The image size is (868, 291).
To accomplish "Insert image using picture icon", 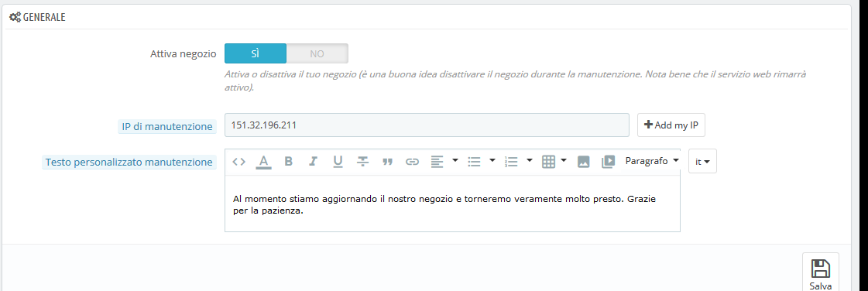I will point(584,162).
